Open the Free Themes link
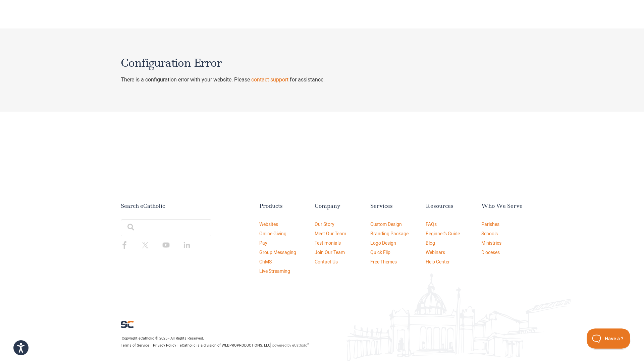The image size is (644, 362). pyautogui.click(x=383, y=262)
